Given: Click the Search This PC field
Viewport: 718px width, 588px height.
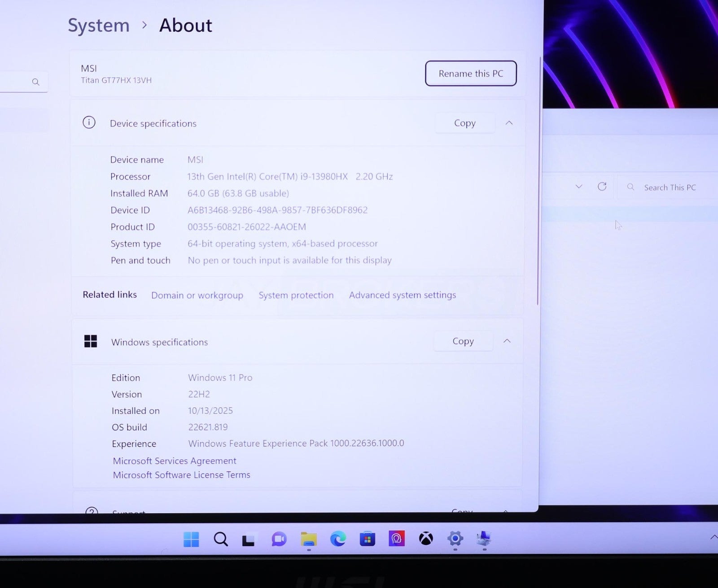Looking at the screenshot, I should (x=670, y=187).
